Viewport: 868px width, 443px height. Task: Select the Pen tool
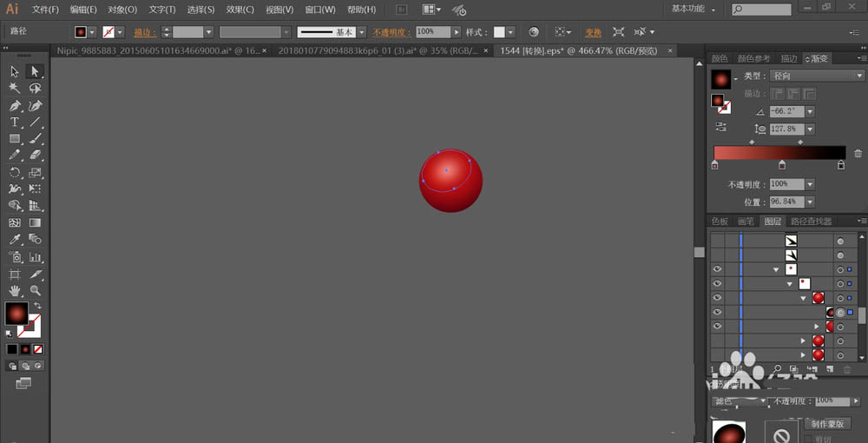coord(15,105)
